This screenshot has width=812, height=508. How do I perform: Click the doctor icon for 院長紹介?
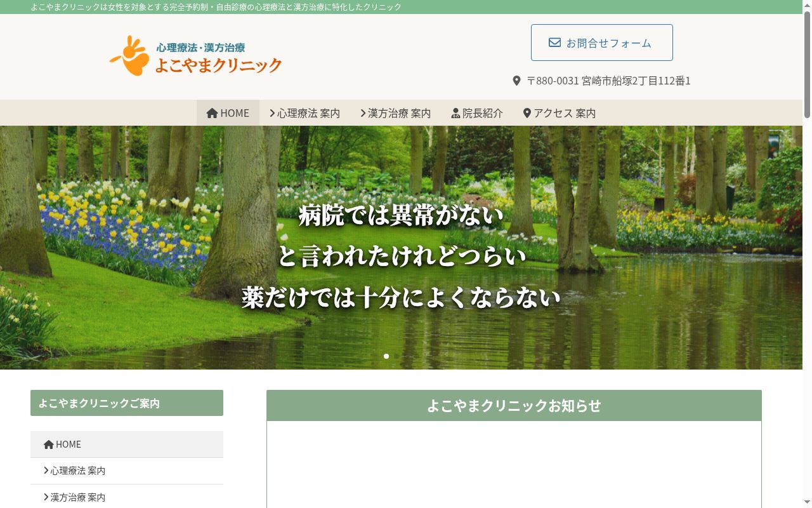(x=455, y=114)
